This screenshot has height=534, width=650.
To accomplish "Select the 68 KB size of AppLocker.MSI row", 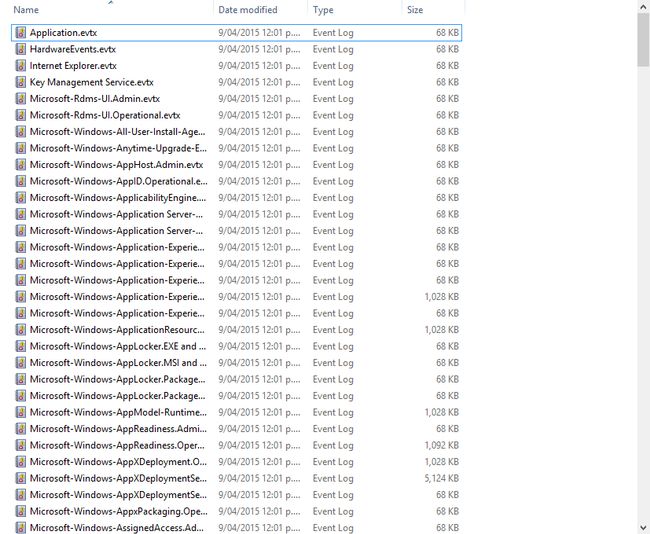I will [447, 363].
